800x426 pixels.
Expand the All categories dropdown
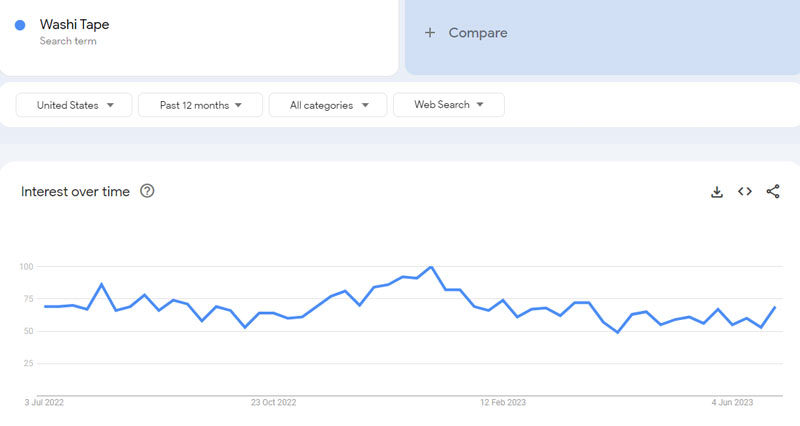[x=327, y=105]
